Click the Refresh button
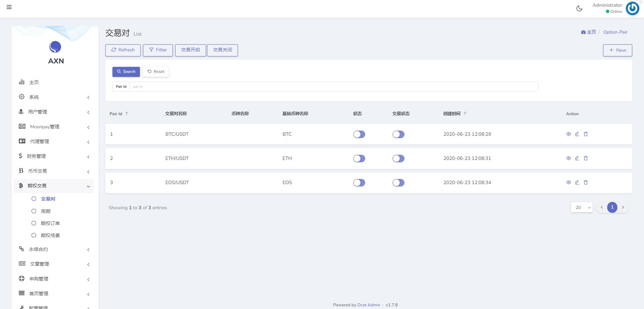 click(x=123, y=50)
